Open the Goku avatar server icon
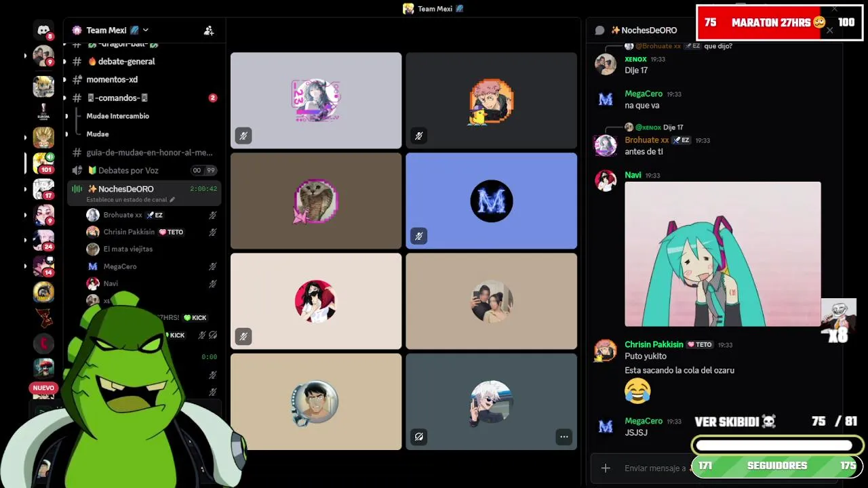Screen dimensions: 868x488 (x=43, y=138)
